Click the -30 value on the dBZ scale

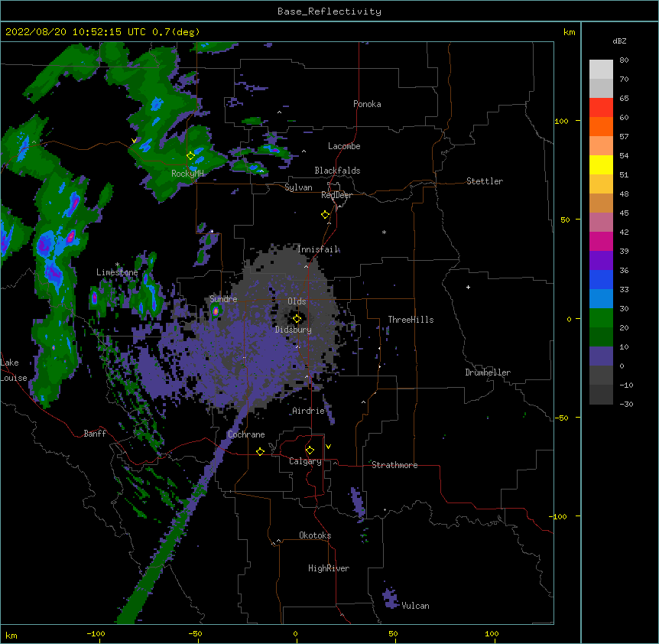tap(626, 404)
